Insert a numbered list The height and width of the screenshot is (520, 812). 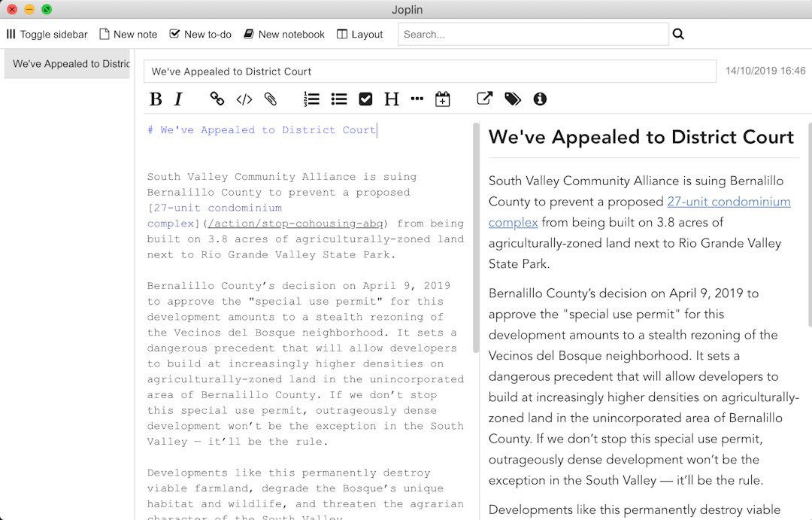(311, 99)
